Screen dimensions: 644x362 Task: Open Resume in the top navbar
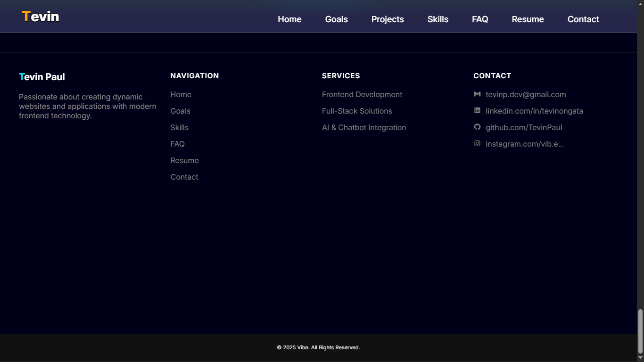click(528, 19)
